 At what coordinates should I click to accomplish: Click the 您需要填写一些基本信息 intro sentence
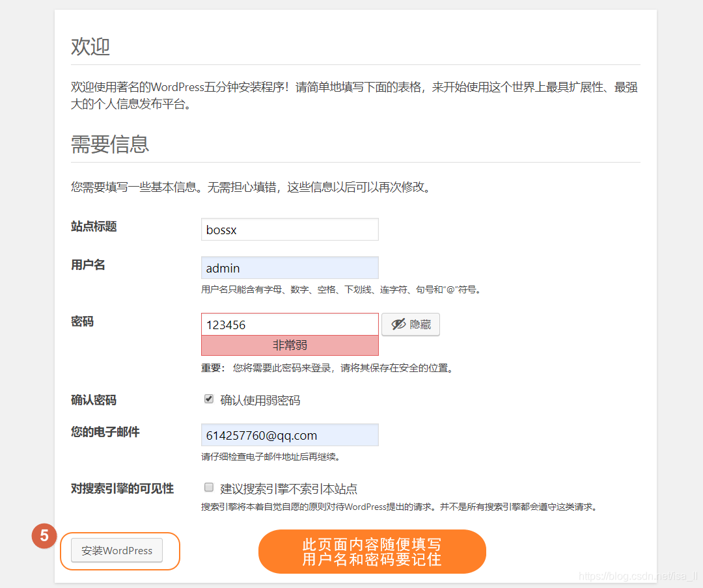pos(251,187)
